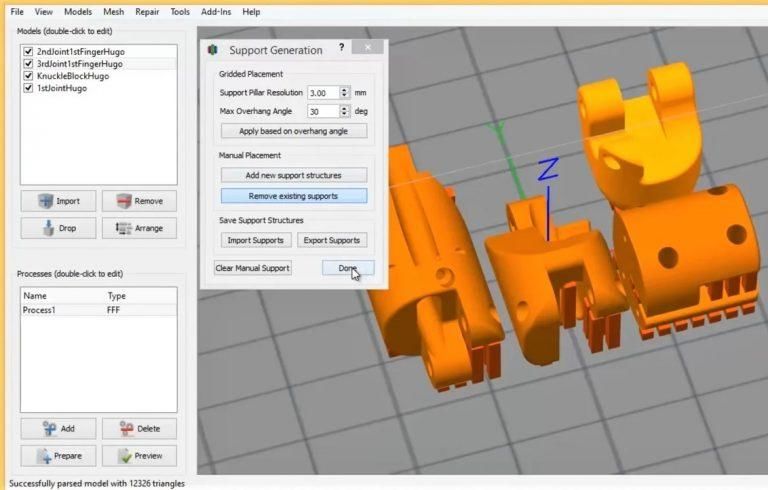Image resolution: width=768 pixels, height=490 pixels.
Task: Open the Repair menu
Action: click(x=147, y=12)
